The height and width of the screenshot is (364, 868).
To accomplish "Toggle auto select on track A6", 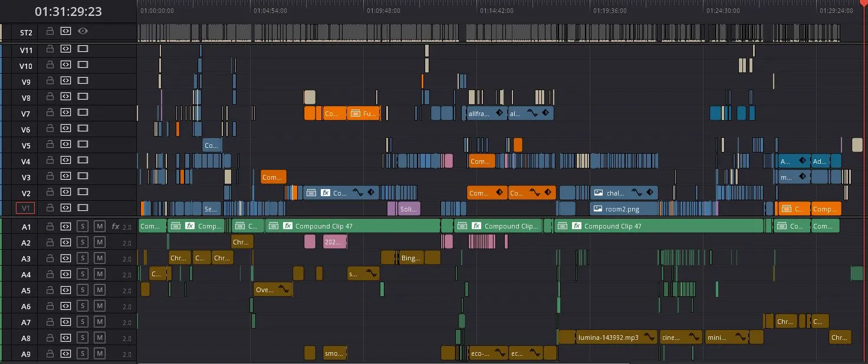I will point(65,305).
